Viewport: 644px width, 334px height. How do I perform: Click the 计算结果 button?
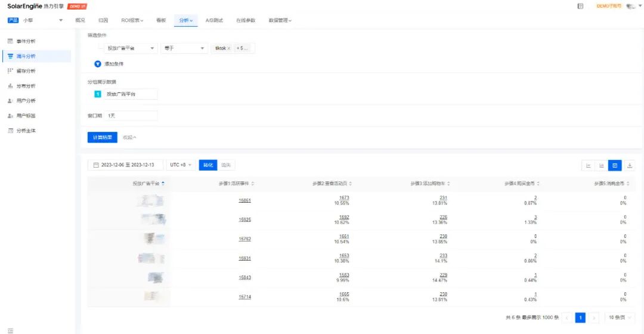click(103, 138)
